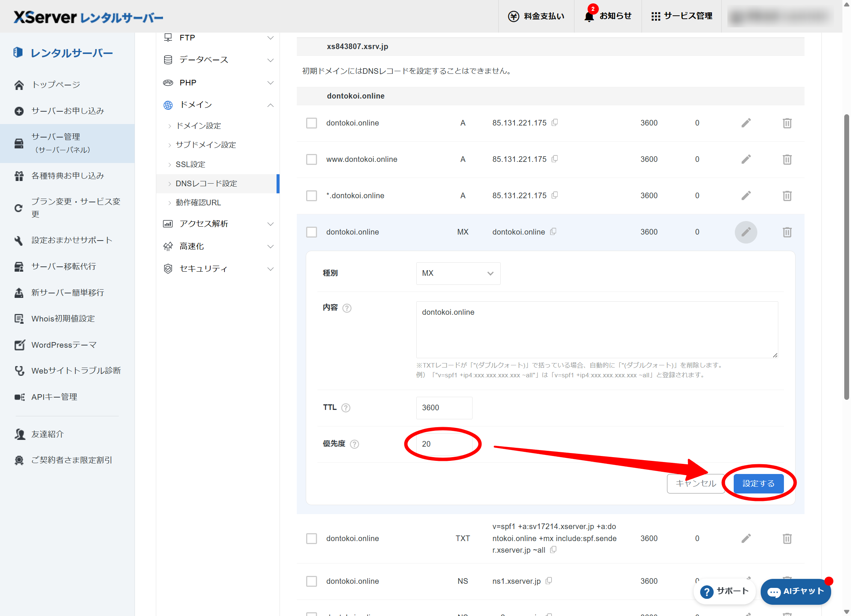Check the *.dontokoi.online record checkbox
The height and width of the screenshot is (616, 851).
tap(311, 196)
